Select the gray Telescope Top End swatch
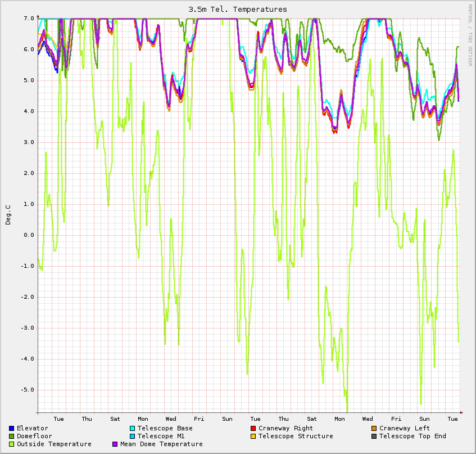Viewport: 476px width, 454px height. point(374,437)
